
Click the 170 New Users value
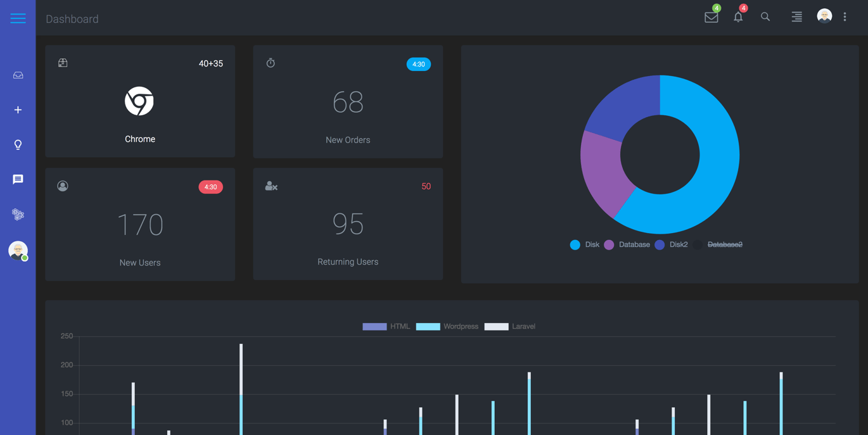(140, 225)
